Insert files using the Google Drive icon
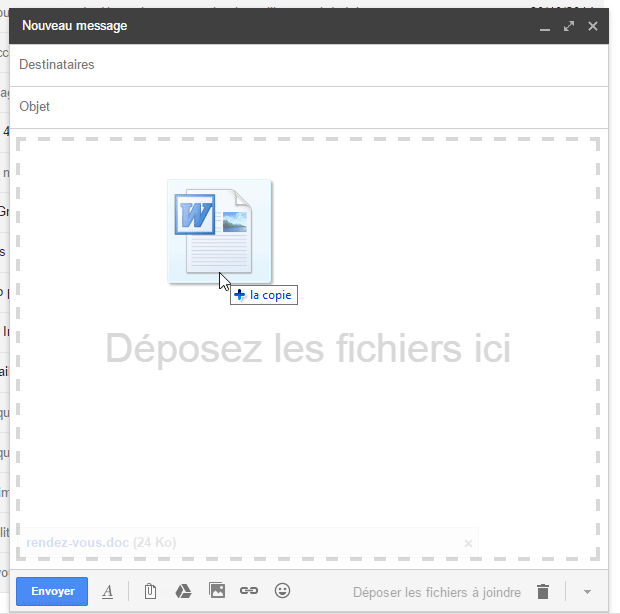The height and width of the screenshot is (614, 620). (183, 591)
